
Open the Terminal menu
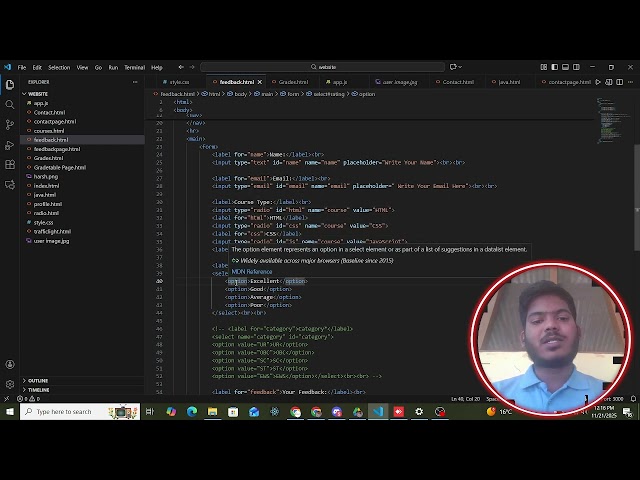[135, 67]
